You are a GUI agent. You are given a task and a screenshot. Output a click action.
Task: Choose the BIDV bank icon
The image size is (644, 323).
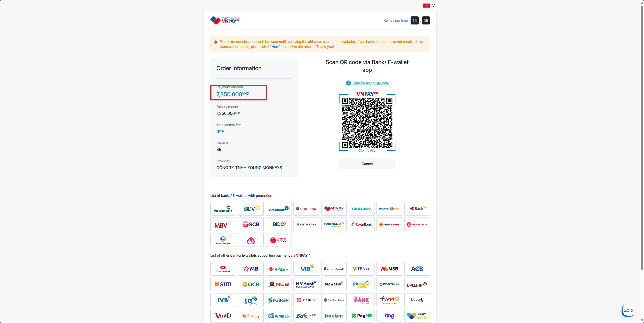(251, 209)
